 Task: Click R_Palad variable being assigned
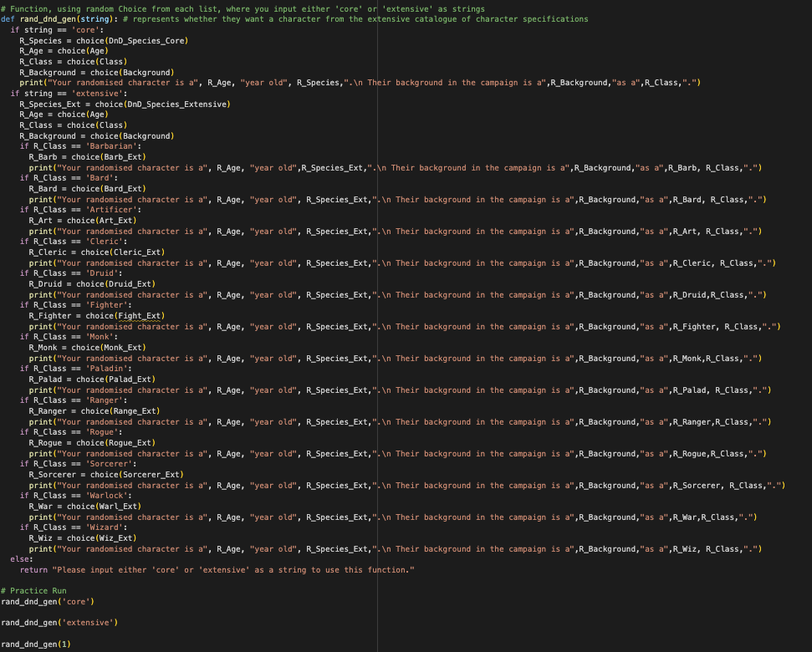[45, 379]
